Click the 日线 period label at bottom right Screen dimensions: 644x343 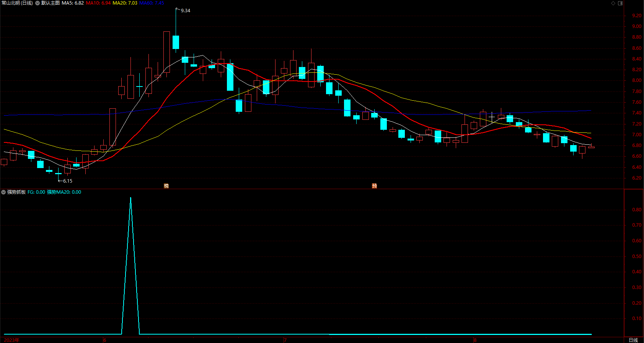point(633,340)
